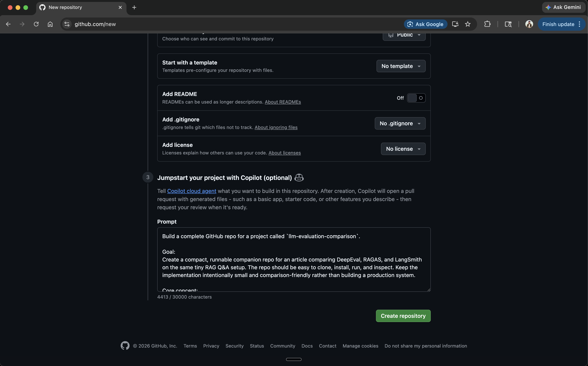This screenshot has width=588, height=366.
Task: Bookmark this page with the star icon
Action: click(x=468, y=24)
